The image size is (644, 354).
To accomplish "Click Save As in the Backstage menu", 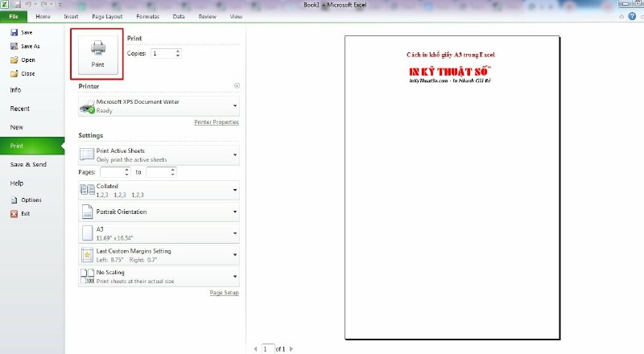I will pyautogui.click(x=25, y=47).
